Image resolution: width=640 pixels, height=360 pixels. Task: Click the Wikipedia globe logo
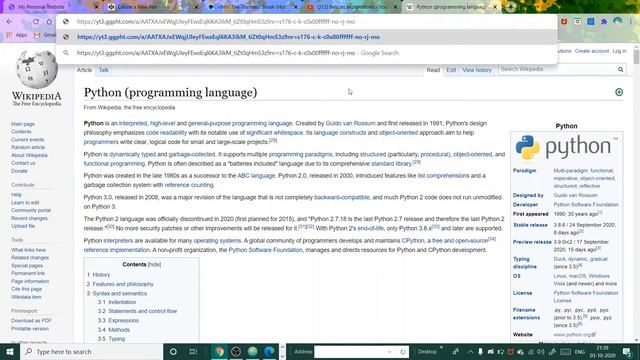(37, 69)
